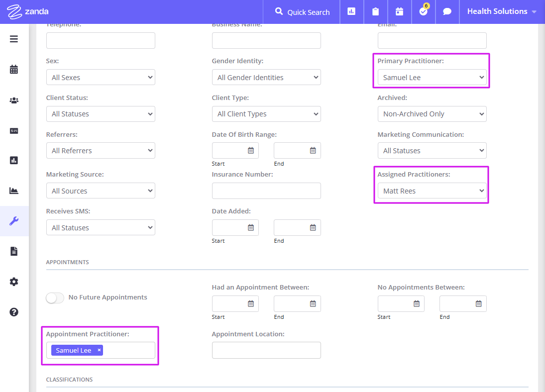Click the Quick Search button
Viewport: 545px width, 392px height.
coord(301,11)
